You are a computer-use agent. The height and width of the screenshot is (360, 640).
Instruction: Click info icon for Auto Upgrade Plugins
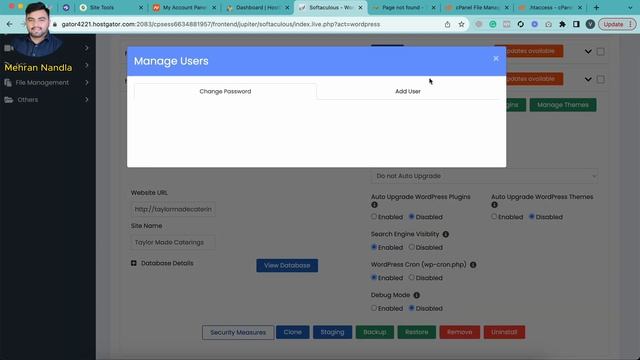pyautogui.click(x=374, y=205)
